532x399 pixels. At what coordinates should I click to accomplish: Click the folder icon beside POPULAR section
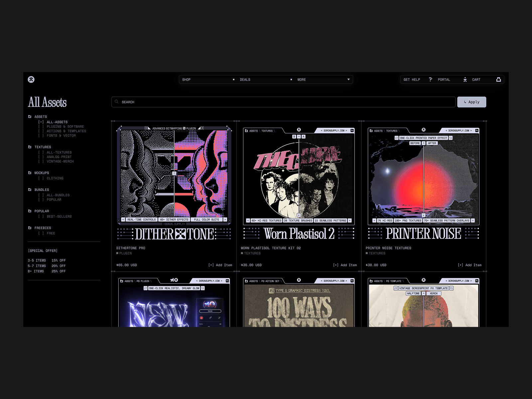(x=30, y=211)
